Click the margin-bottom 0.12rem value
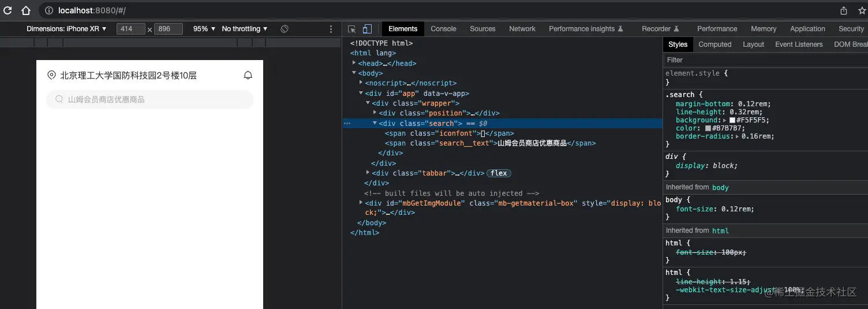 pos(754,104)
